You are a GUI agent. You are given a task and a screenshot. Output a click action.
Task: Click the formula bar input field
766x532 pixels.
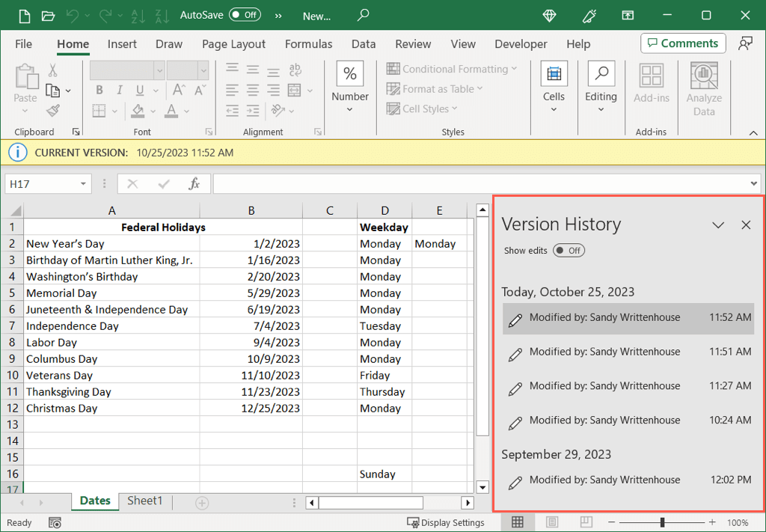(479, 184)
